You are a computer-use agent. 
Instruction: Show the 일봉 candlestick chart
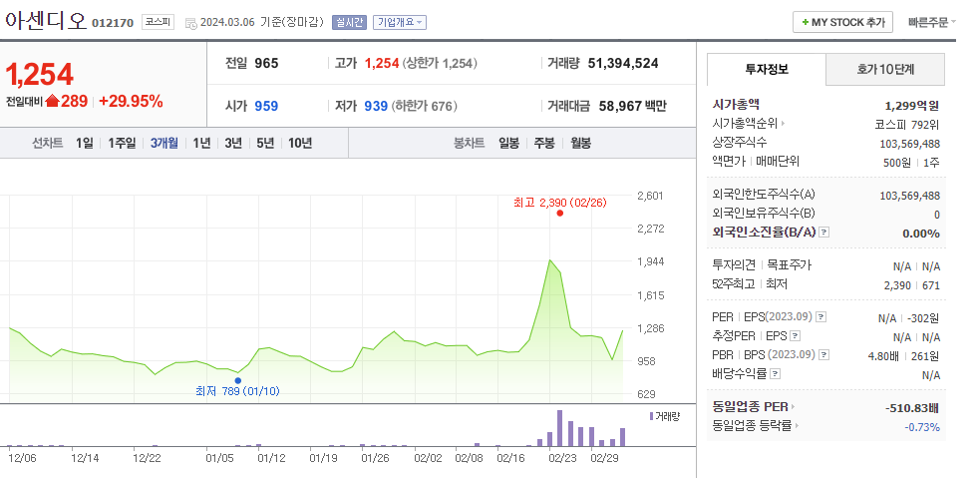(x=508, y=143)
